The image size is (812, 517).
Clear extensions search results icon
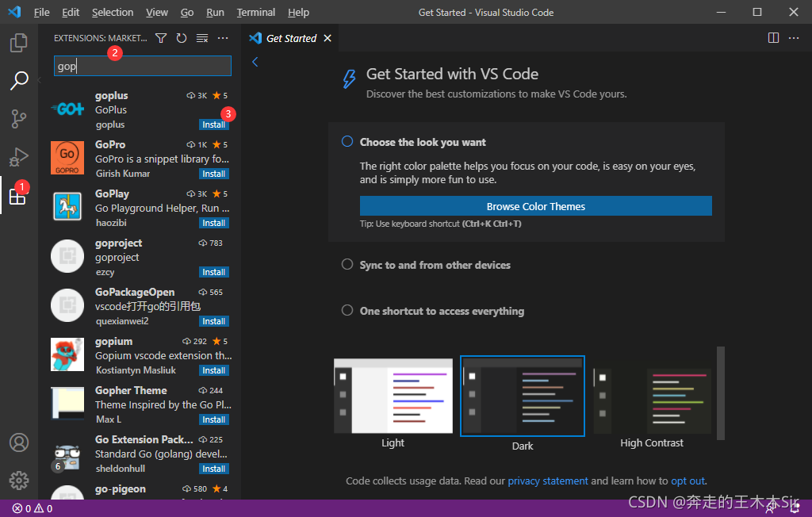coord(202,38)
